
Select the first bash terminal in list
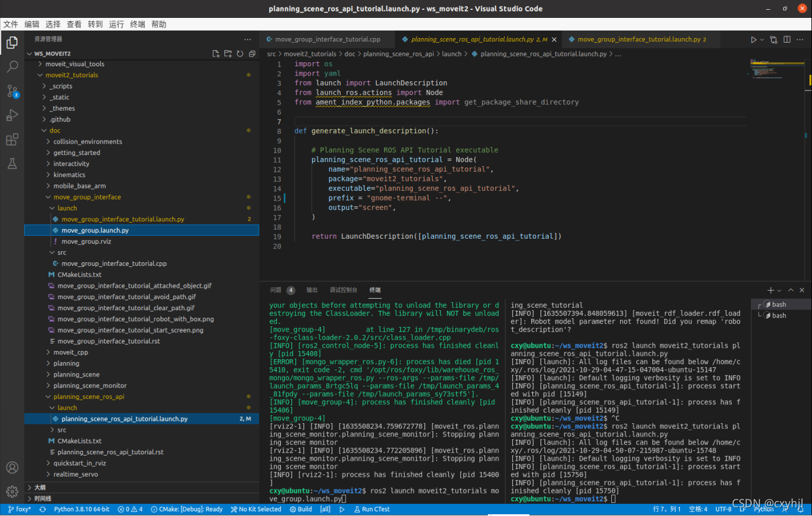(x=779, y=304)
